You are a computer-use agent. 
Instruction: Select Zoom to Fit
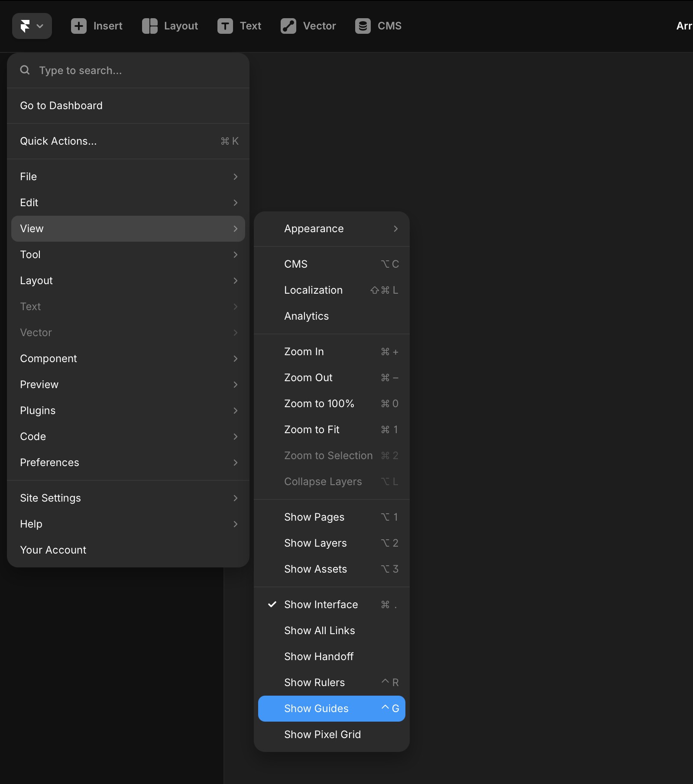(332, 430)
